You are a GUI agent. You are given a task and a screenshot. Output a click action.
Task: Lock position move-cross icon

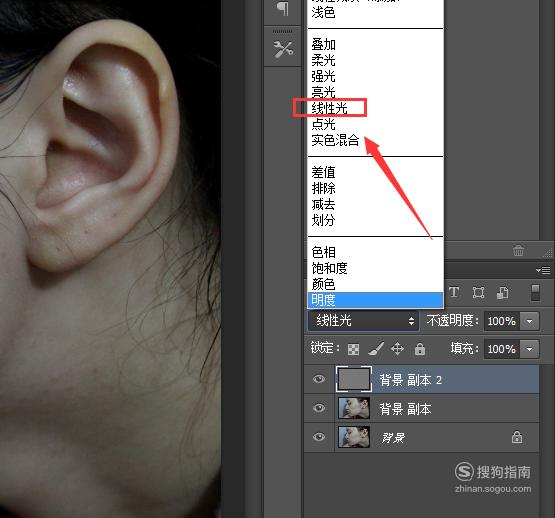tap(397, 349)
